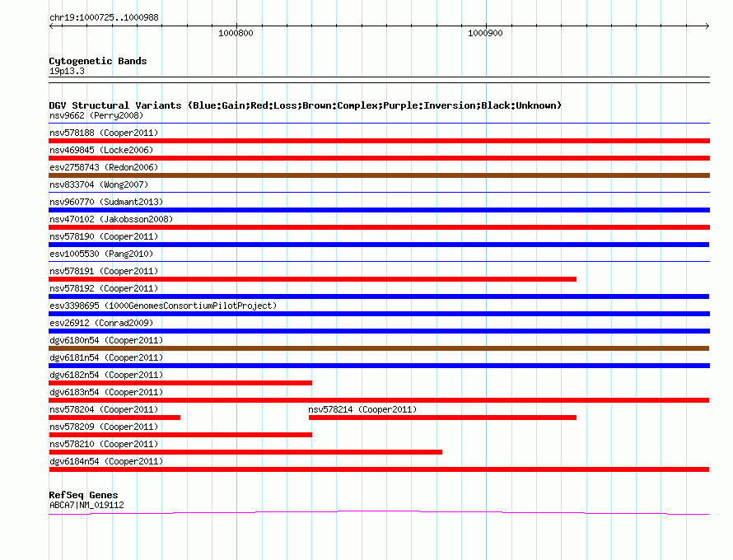733x560 pixels.
Task: Select the blue bar of dgv6181n54
Action: coord(379,366)
